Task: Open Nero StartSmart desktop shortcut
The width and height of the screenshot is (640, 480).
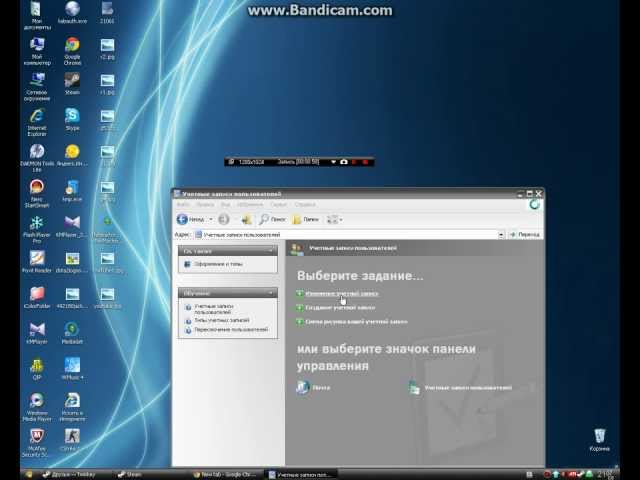Action: click(37, 193)
